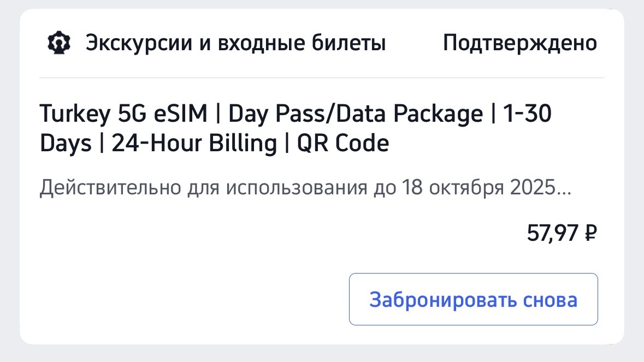Open the QR Code booking details
The image size is (644, 362).
click(341, 143)
